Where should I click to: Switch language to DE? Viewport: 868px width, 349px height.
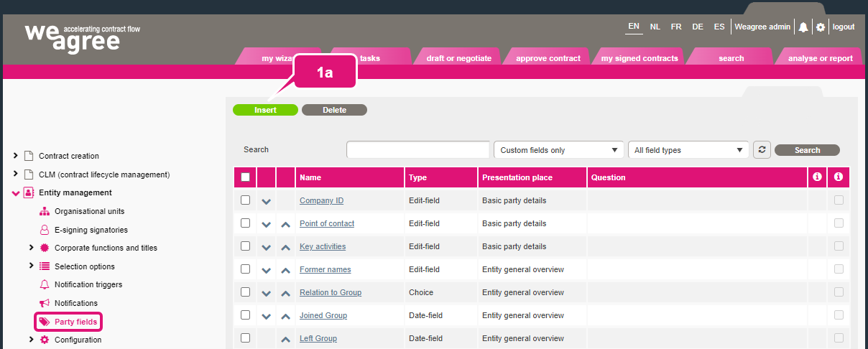point(698,27)
